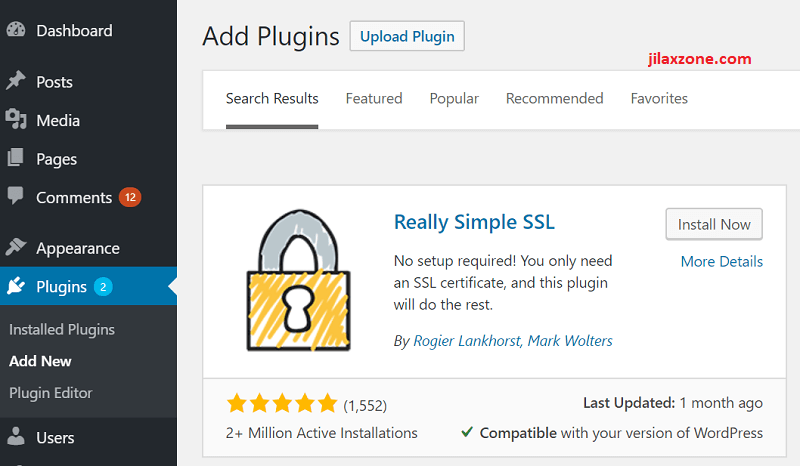Click the Dashboard gauge icon
This screenshot has height=466, width=800.
(x=16, y=30)
